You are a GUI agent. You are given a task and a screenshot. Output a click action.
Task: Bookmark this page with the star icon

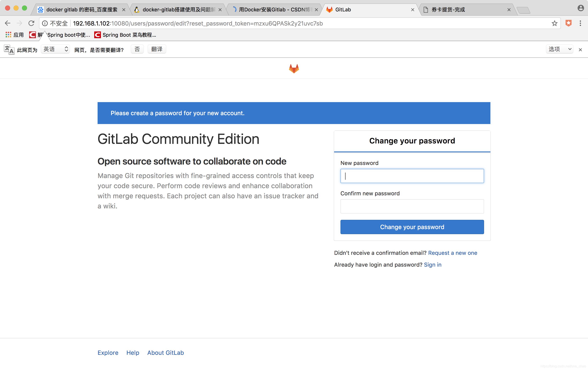[x=555, y=23]
